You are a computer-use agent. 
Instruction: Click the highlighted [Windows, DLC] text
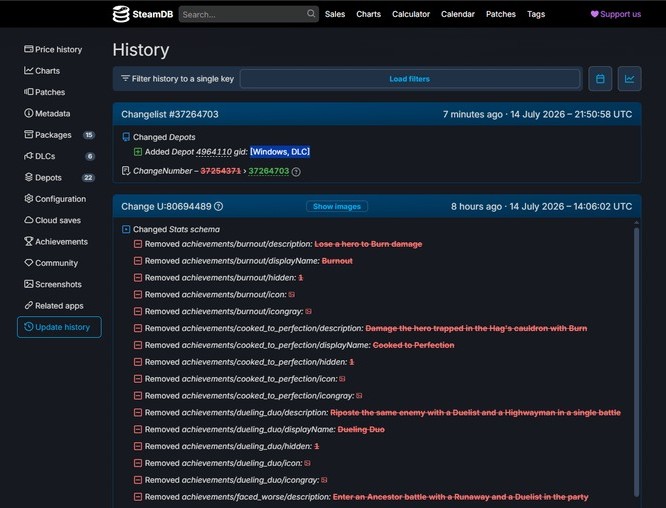[x=280, y=152]
